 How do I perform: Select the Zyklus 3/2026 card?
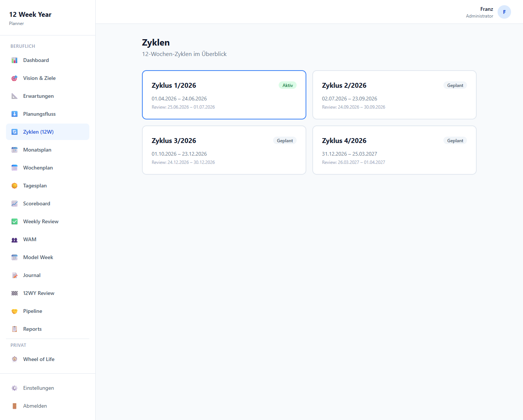[x=224, y=150]
